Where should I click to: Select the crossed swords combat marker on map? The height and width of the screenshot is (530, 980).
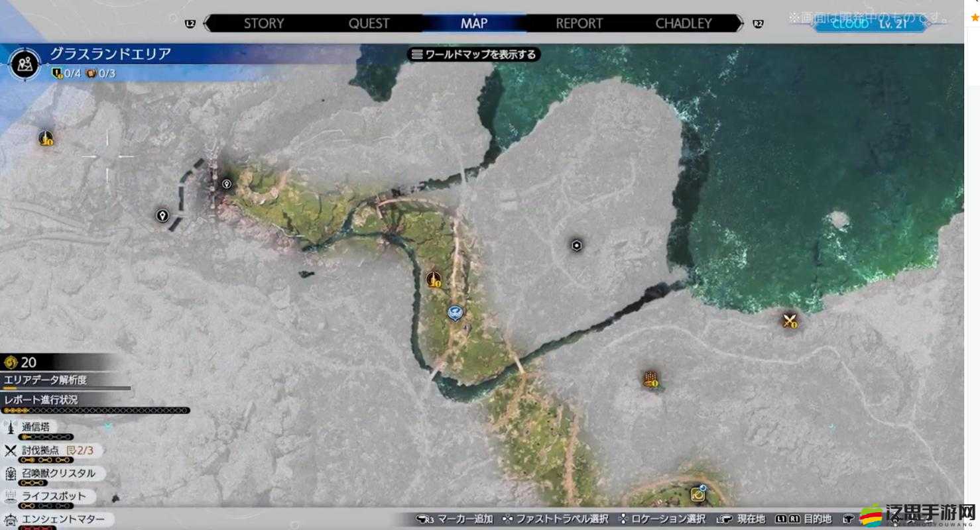click(x=788, y=321)
